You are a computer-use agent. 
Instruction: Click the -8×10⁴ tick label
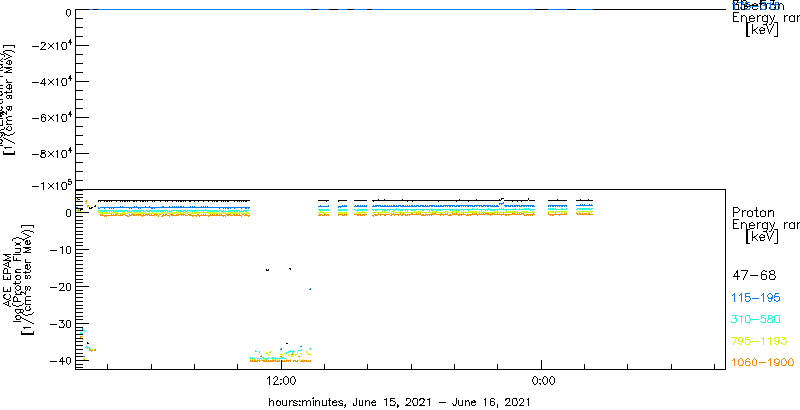(x=51, y=153)
